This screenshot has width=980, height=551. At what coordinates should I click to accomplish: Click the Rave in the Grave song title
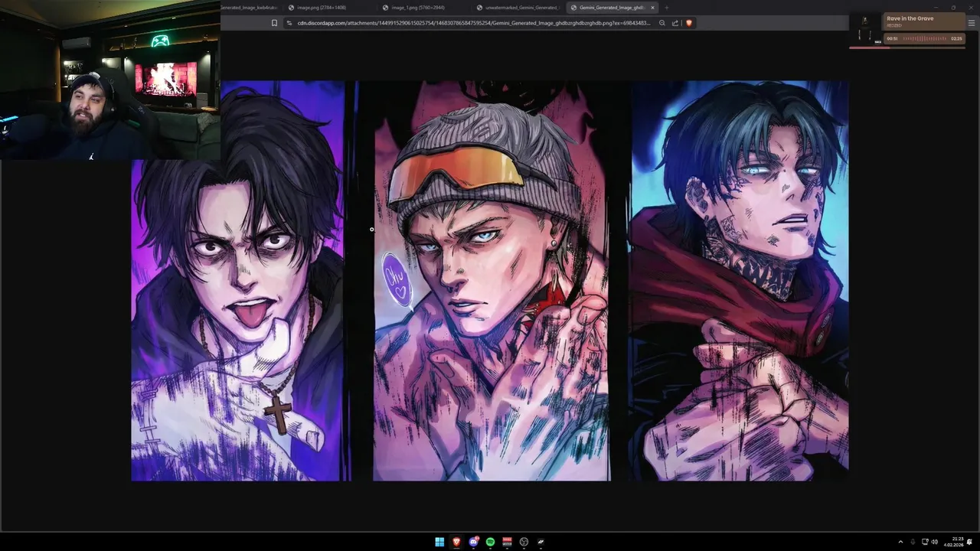tap(910, 18)
